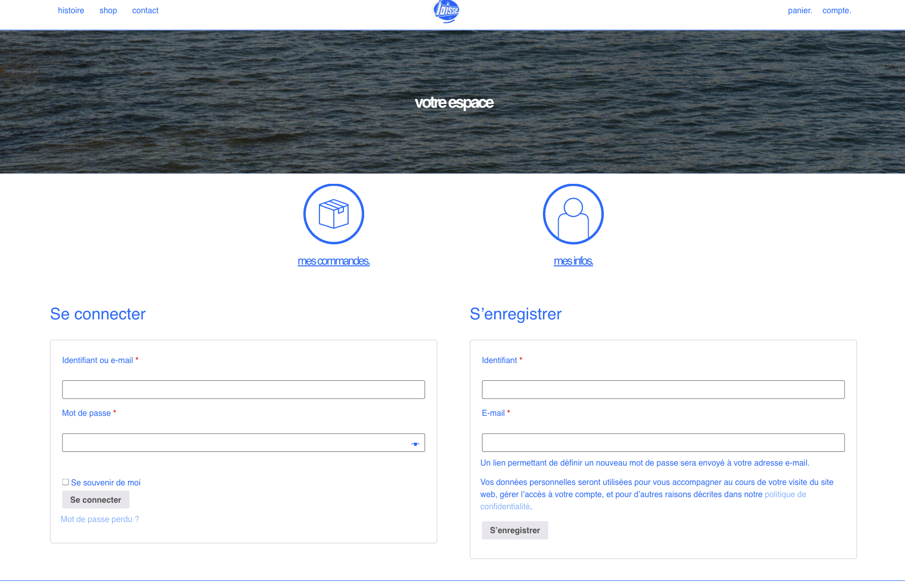Click the user profile silhouette icon
The height and width of the screenshot is (588, 905).
coord(573,214)
